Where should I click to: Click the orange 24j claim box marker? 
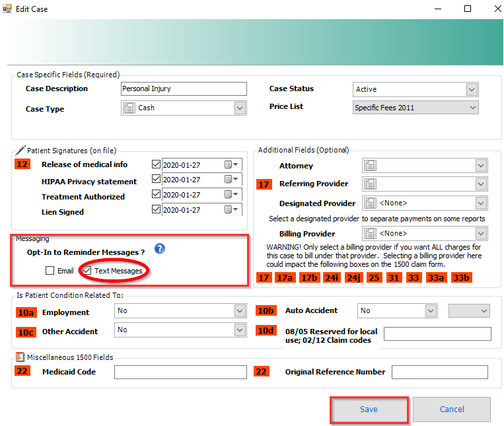pos(353,278)
